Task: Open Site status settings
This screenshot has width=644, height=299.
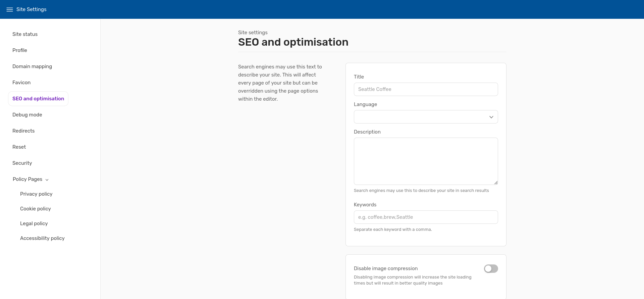Action: [25, 34]
